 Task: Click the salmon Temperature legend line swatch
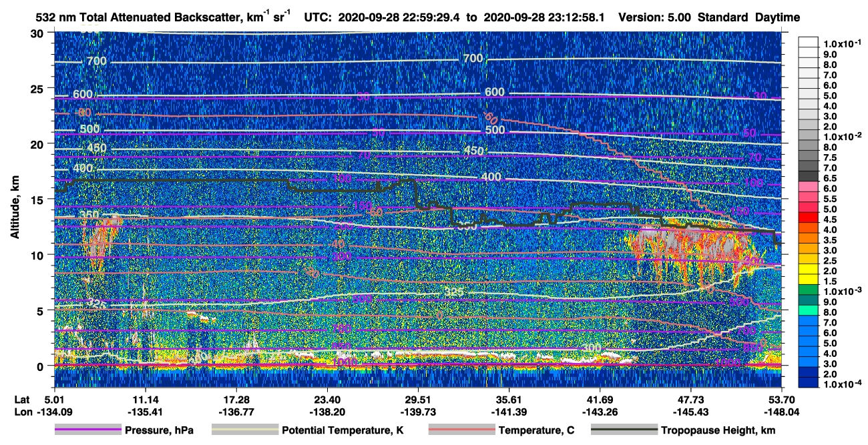coord(461,430)
